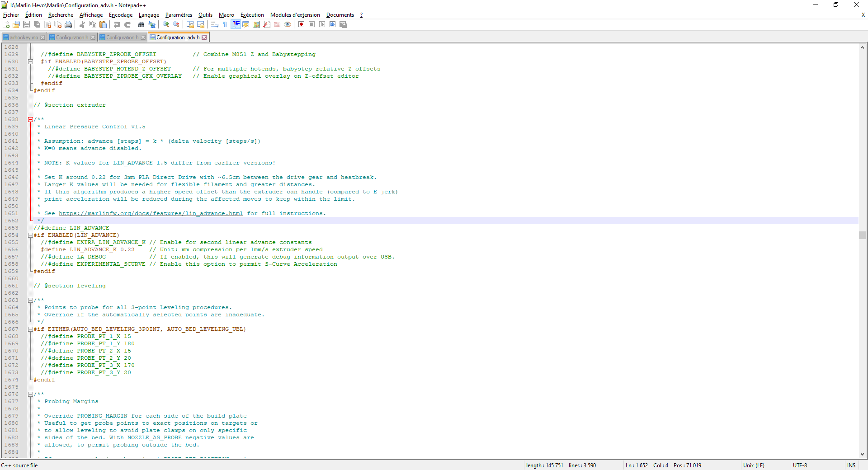
Task: Show the Document Map panel
Action: 256,24
